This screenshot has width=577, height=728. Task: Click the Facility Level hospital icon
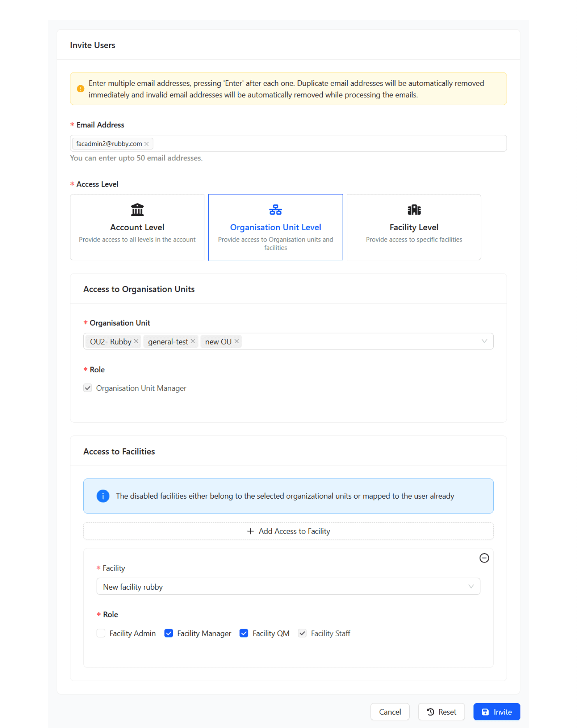(414, 210)
